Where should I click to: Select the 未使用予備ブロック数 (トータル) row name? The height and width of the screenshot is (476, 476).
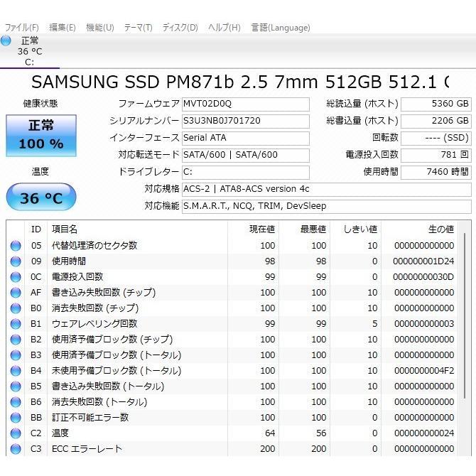tap(117, 370)
